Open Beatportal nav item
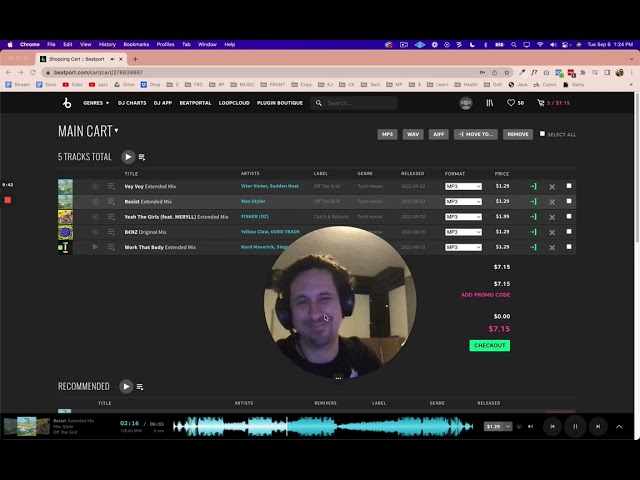This screenshot has width=640, height=480. point(195,103)
